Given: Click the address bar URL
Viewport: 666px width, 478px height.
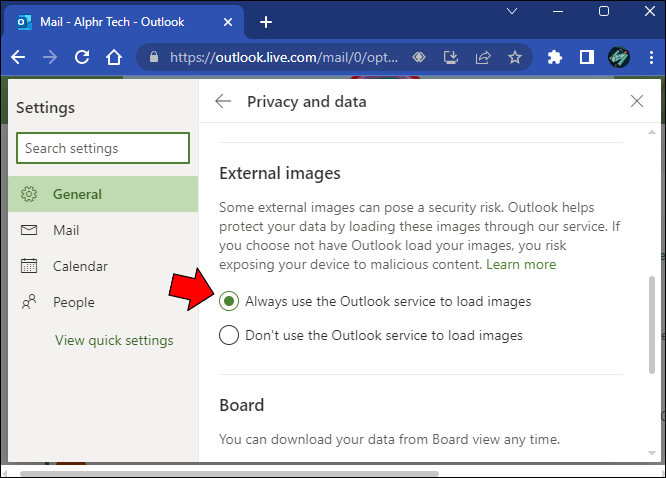Looking at the screenshot, I should 284,57.
